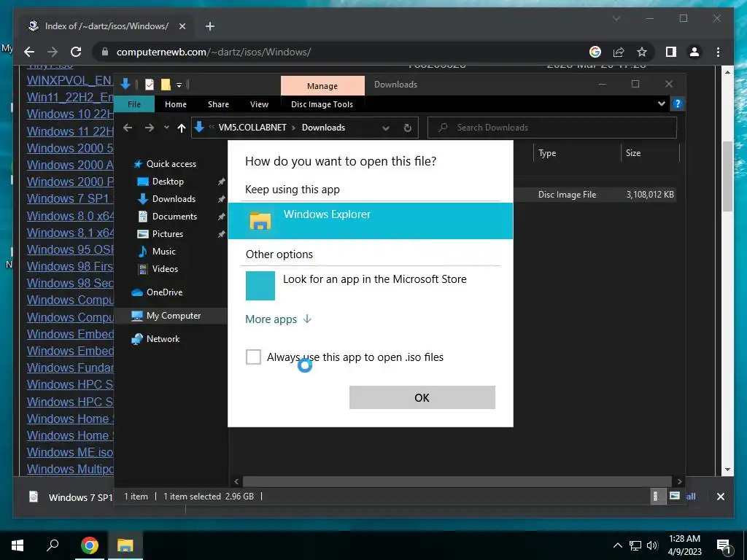Image resolution: width=747 pixels, height=560 pixels.
Task: Switch to large icons view in status bar
Action: point(674,496)
